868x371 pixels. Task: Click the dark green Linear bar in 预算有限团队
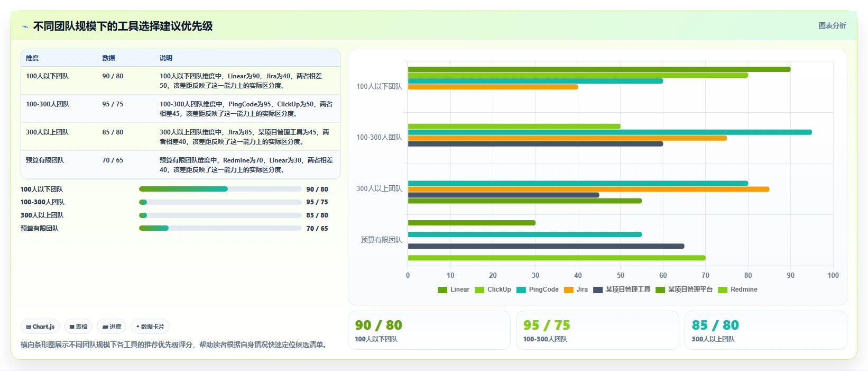click(472, 223)
